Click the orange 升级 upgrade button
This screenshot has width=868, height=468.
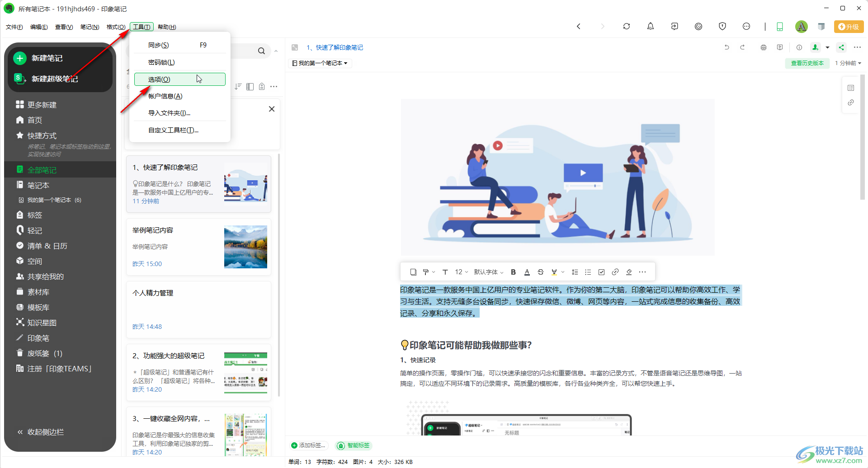(x=849, y=27)
